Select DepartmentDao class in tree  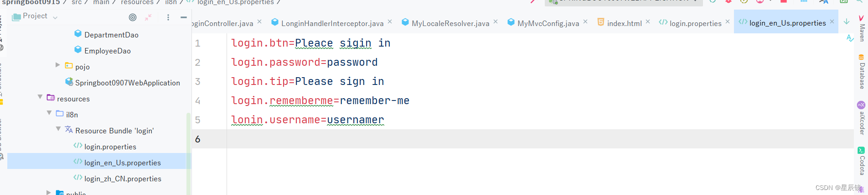click(x=111, y=35)
